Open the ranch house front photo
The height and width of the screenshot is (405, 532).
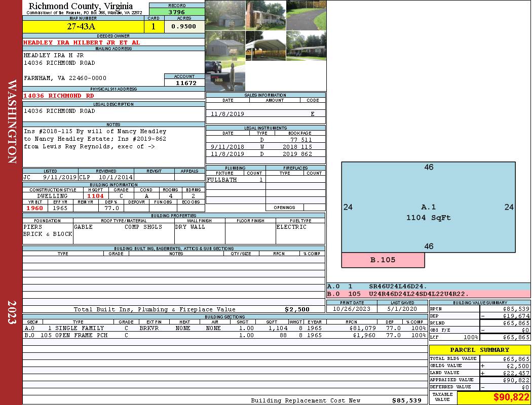[306, 46]
